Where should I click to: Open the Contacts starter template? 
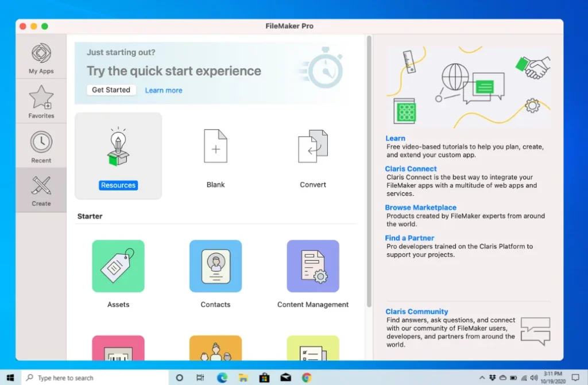(215, 266)
